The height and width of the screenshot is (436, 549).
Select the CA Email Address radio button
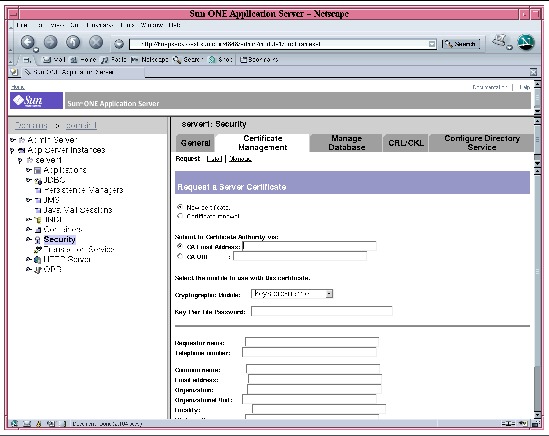(180, 246)
